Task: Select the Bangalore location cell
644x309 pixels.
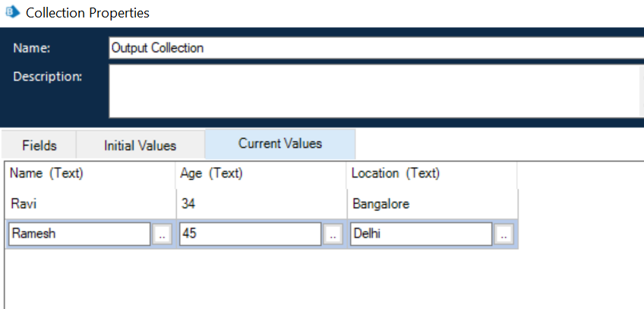Action: (381, 204)
